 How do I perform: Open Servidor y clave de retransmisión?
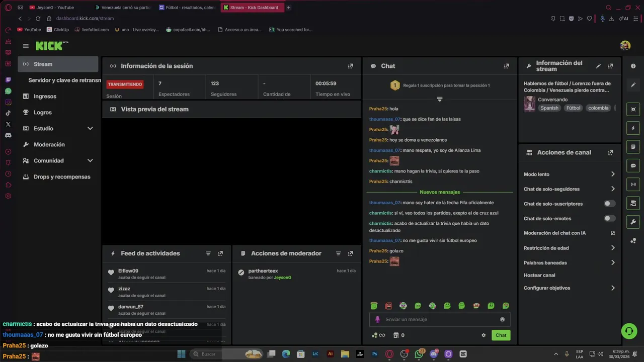pyautogui.click(x=64, y=80)
